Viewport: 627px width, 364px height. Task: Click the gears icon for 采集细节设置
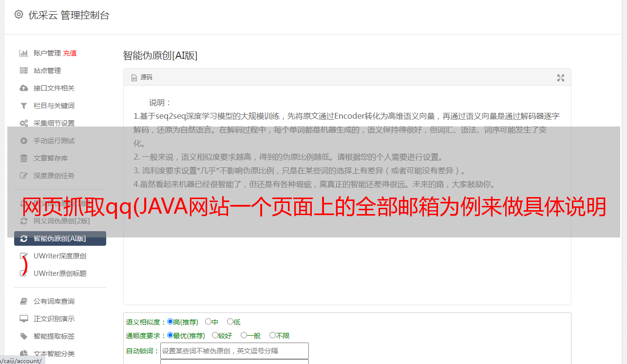tap(23, 123)
